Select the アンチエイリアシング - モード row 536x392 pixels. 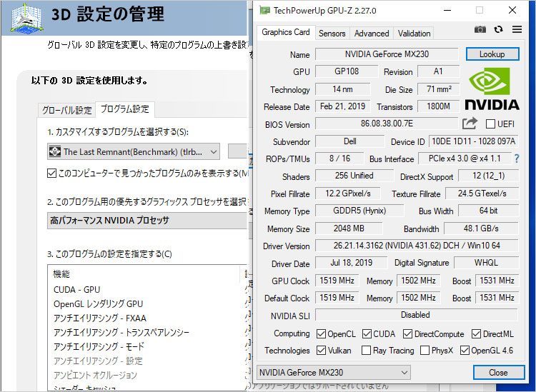point(147,346)
